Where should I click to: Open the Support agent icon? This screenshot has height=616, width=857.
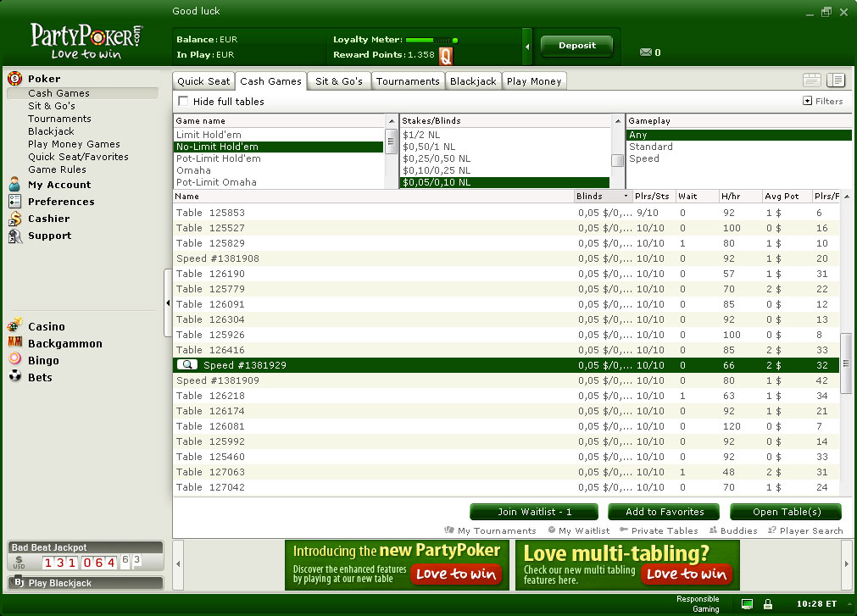14,236
